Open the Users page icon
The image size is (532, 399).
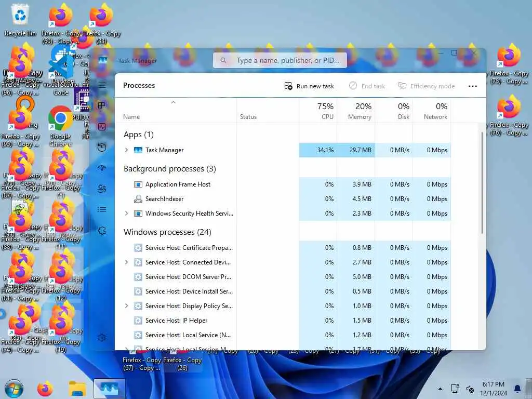point(102,189)
